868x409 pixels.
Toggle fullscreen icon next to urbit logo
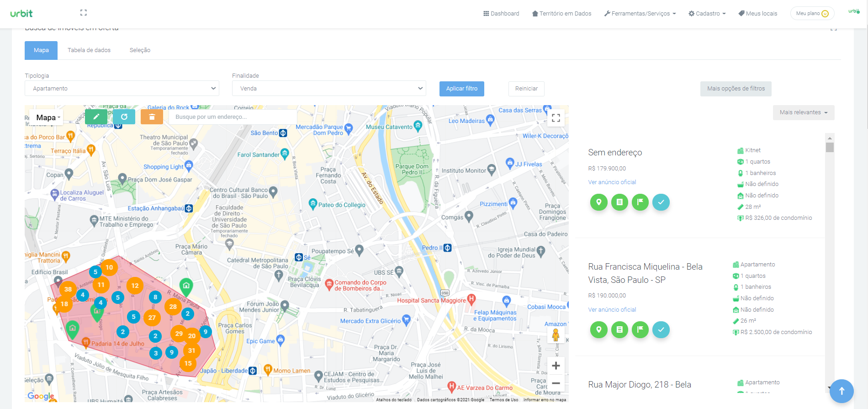(84, 13)
